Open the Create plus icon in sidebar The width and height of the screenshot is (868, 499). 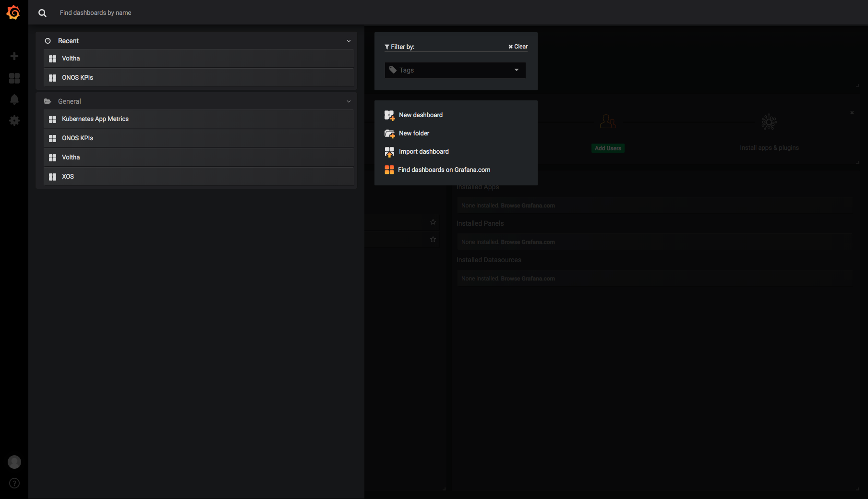pos(14,56)
